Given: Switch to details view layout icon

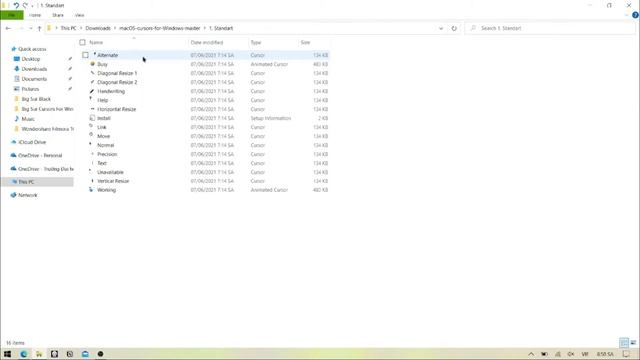Looking at the screenshot, I should pyautogui.click(x=624, y=342).
